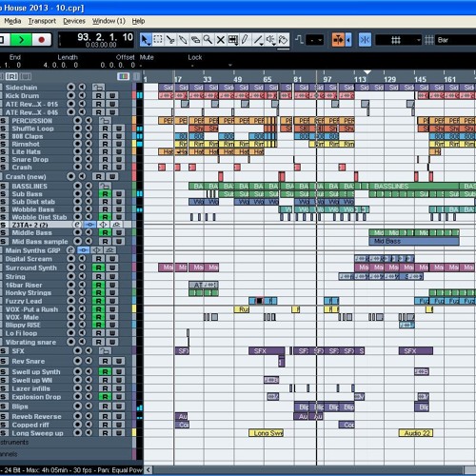
Task: Select the Mute X tool
Action: point(220,40)
